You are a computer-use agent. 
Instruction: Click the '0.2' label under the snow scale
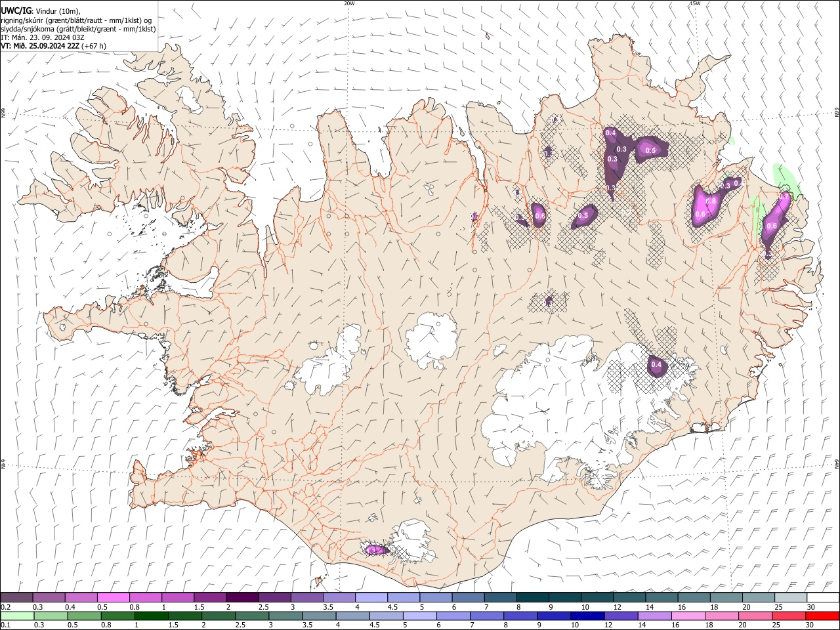point(5,607)
